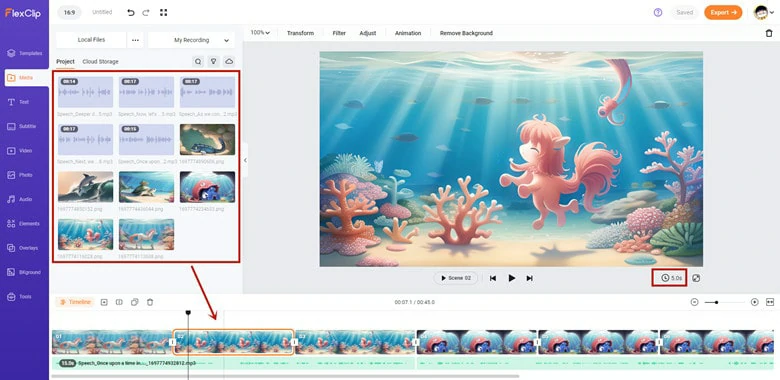Select the dolphin wave image thumbnail
Screen dimensions: 780x380
[86, 188]
